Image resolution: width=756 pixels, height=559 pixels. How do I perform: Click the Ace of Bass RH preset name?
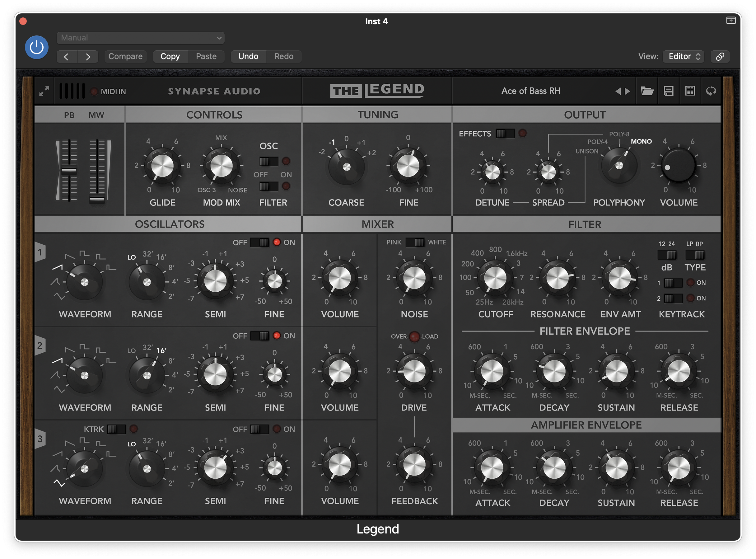pos(530,91)
